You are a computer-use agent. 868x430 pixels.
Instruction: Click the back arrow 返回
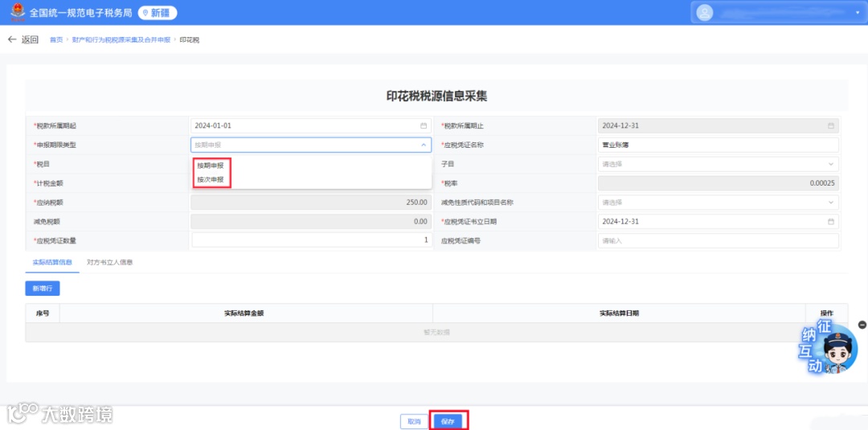click(23, 40)
